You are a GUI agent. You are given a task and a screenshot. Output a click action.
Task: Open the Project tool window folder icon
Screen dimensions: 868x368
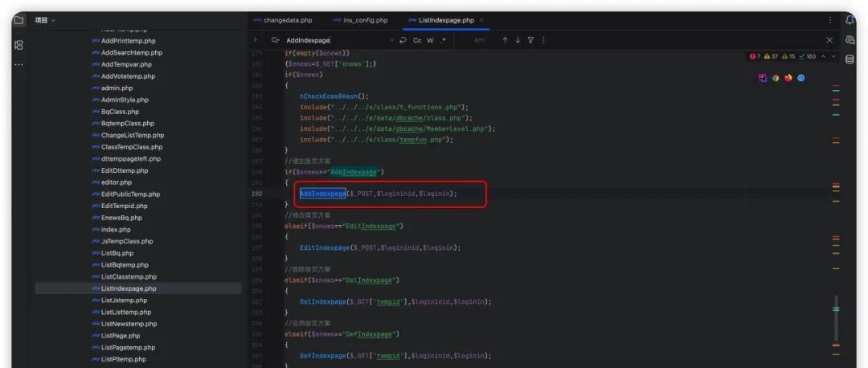(18, 20)
